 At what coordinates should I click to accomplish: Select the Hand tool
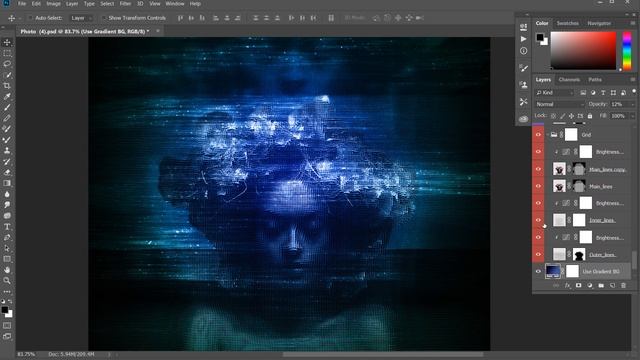pyautogui.click(x=7, y=270)
